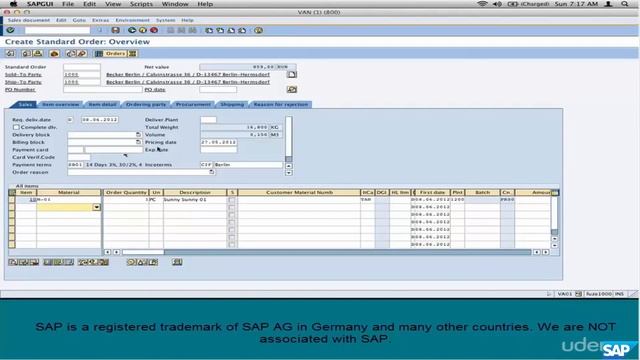The image size is (640, 360).
Task: Open the Extras menu
Action: [100, 20]
